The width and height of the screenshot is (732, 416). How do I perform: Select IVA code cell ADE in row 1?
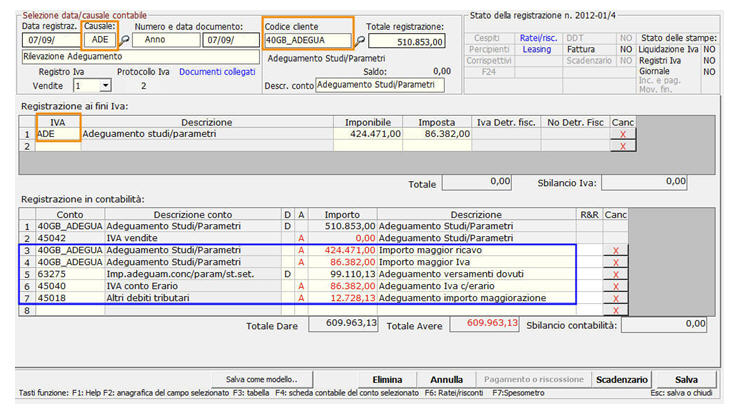click(58, 134)
